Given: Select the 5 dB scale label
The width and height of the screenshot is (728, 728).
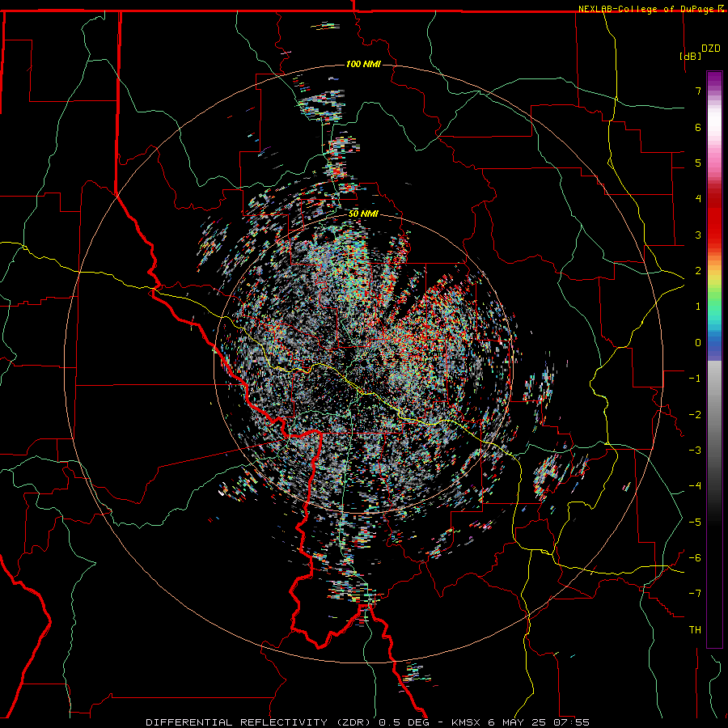Looking at the screenshot, I should tap(698, 163).
